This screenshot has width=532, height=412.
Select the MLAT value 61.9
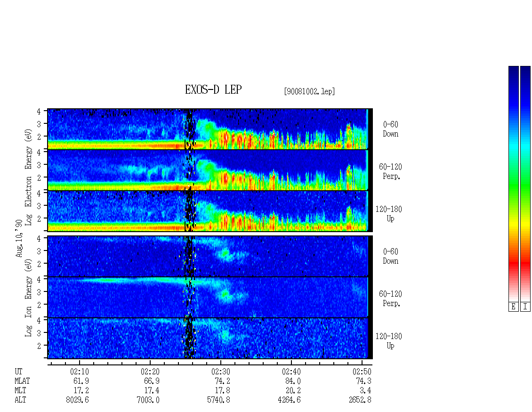click(x=81, y=381)
